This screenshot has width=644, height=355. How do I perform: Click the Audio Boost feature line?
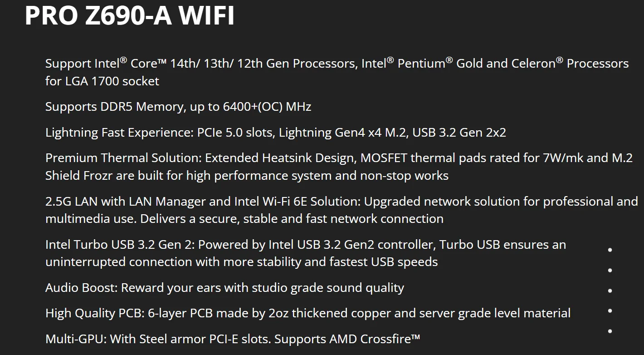pos(224,288)
